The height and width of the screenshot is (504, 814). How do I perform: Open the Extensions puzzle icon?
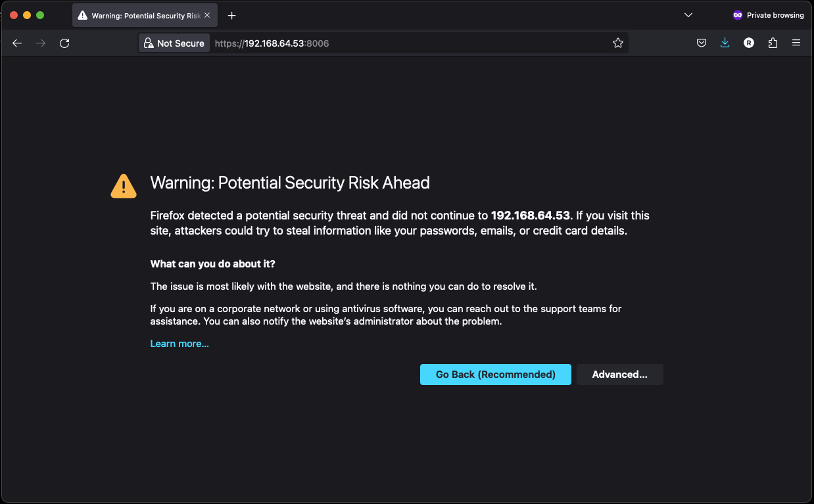pyautogui.click(x=773, y=43)
